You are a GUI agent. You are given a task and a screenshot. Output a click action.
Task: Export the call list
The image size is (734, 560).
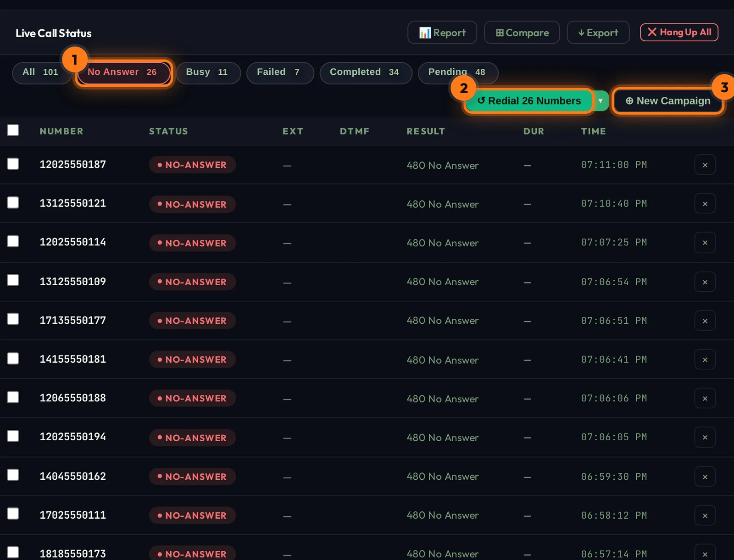click(598, 33)
